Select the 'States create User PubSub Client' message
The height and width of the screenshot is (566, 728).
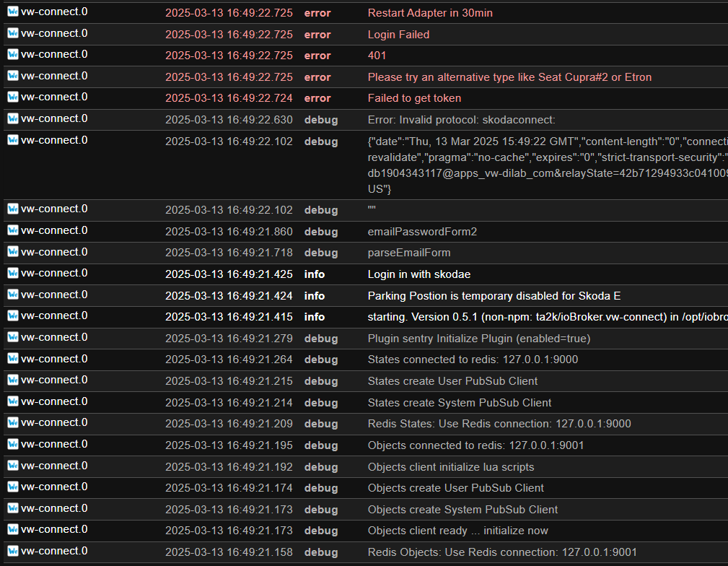pyautogui.click(x=452, y=381)
